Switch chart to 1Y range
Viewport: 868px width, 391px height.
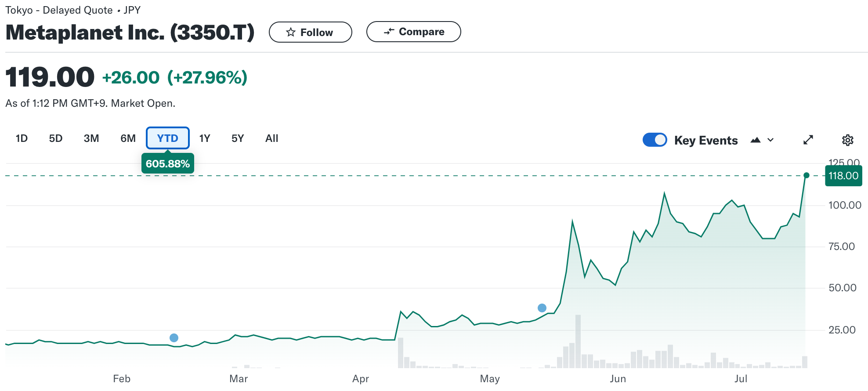click(205, 138)
